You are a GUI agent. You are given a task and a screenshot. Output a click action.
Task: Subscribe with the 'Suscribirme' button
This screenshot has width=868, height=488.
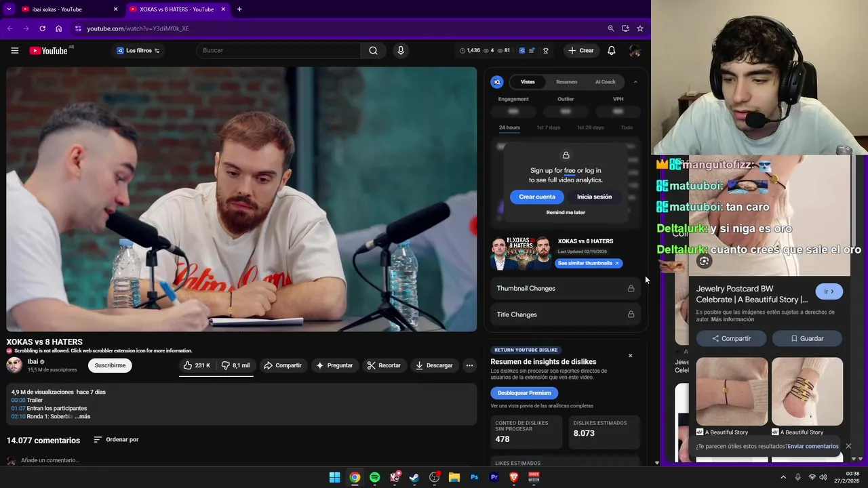tap(110, 365)
